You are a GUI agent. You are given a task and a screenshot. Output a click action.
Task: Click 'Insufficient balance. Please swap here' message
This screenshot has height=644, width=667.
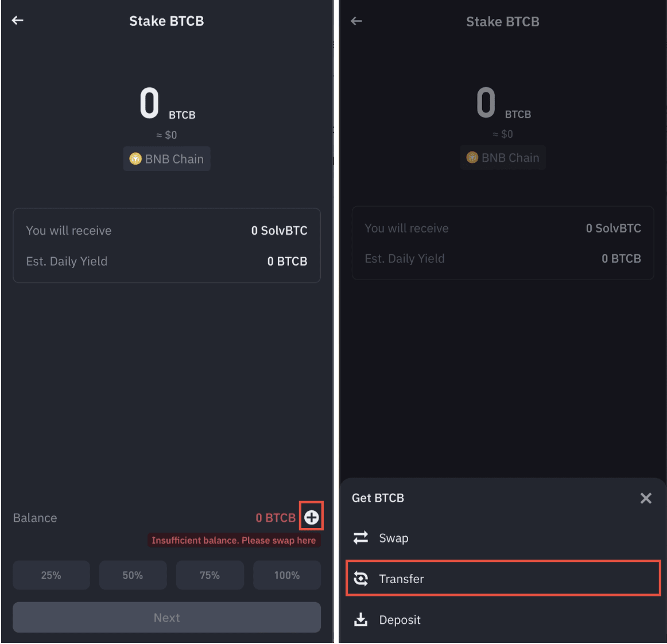coord(234,540)
